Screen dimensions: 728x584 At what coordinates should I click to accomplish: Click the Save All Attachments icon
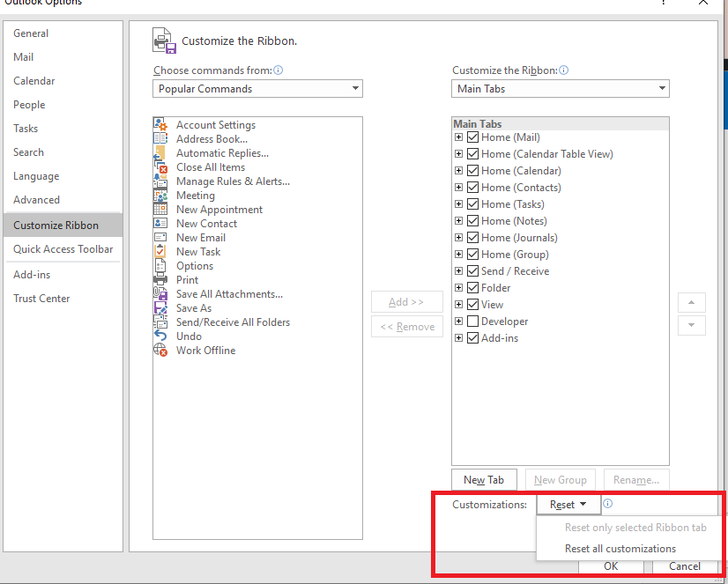click(160, 293)
